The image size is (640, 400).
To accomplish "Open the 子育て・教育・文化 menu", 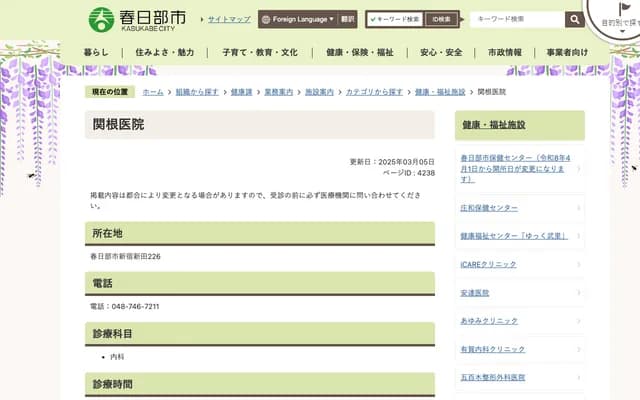I will [x=259, y=52].
